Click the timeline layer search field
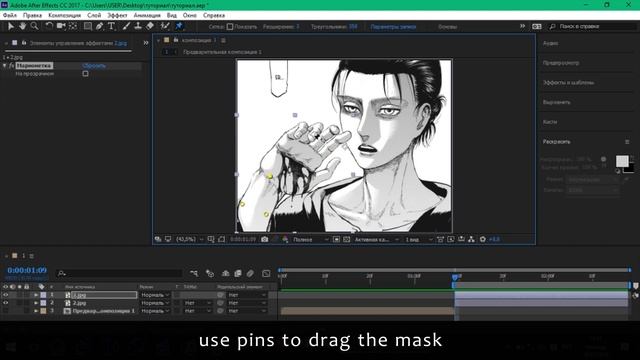This screenshot has width=640, height=360. [x=118, y=273]
